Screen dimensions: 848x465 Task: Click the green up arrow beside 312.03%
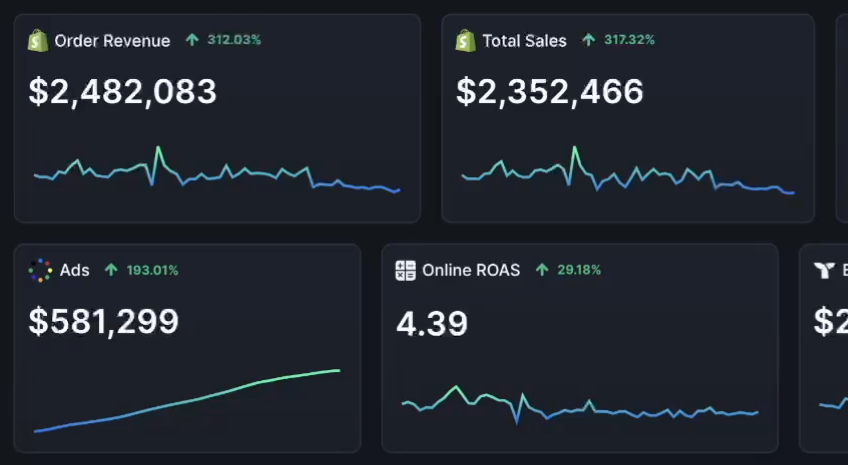tap(192, 41)
